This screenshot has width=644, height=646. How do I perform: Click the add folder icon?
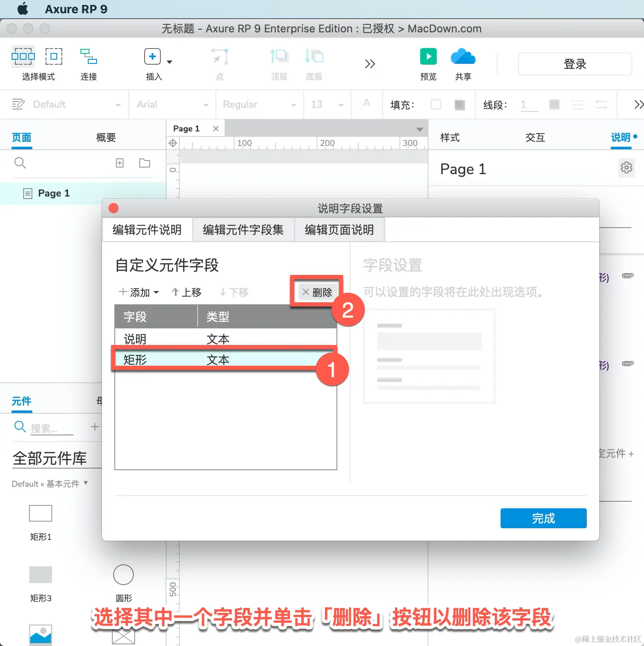pos(145,163)
